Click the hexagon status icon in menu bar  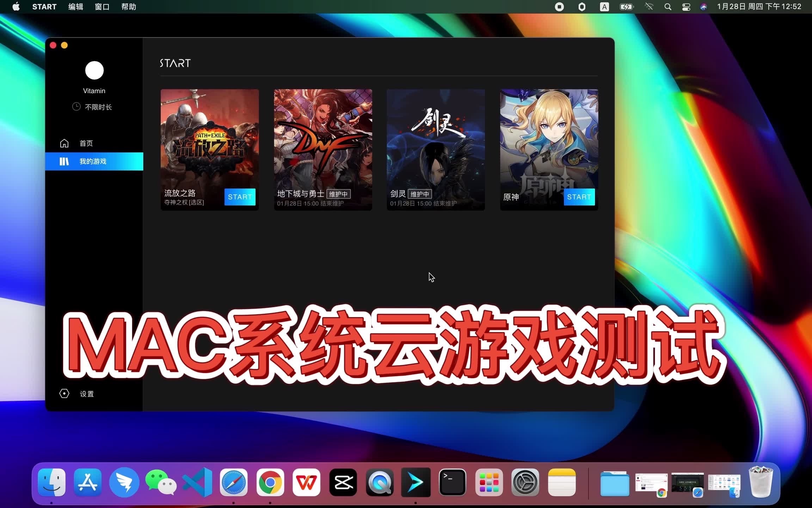point(582,7)
